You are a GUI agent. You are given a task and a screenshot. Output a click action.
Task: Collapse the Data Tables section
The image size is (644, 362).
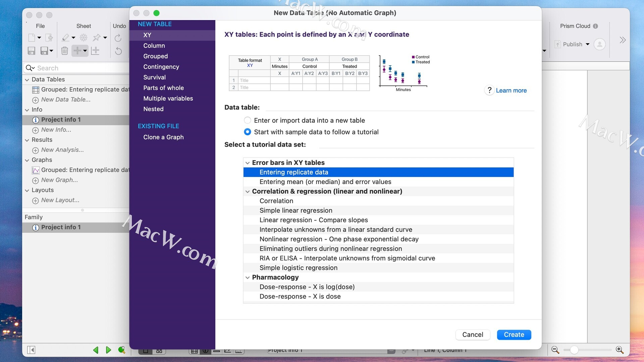[x=27, y=80]
